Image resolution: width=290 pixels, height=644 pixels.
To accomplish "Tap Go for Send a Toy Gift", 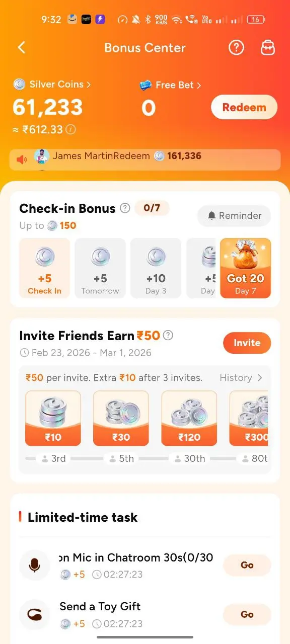I will (247, 614).
